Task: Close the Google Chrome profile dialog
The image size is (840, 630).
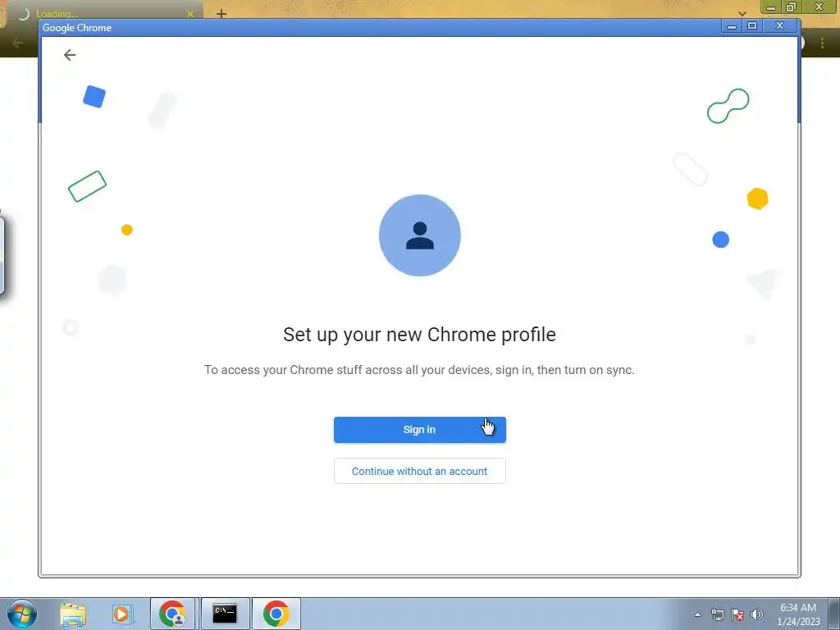Action: pyautogui.click(x=780, y=25)
